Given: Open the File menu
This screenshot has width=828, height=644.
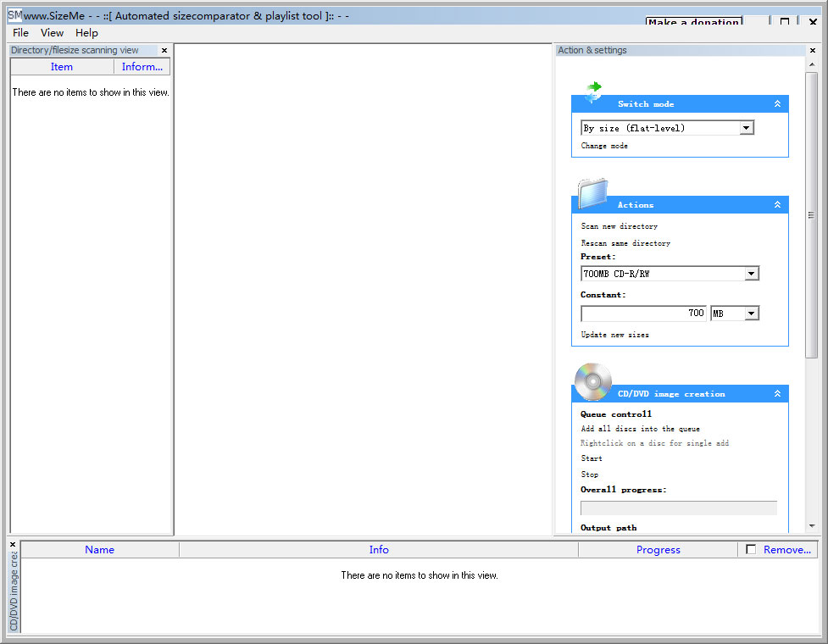Looking at the screenshot, I should (20, 33).
